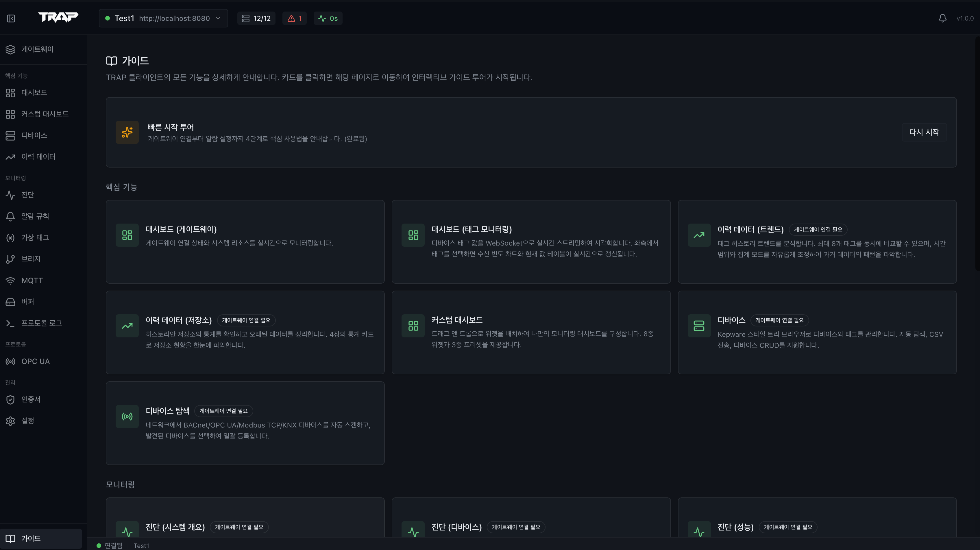Click the TRAP logo
This screenshot has height=550, width=980.
(x=58, y=18)
